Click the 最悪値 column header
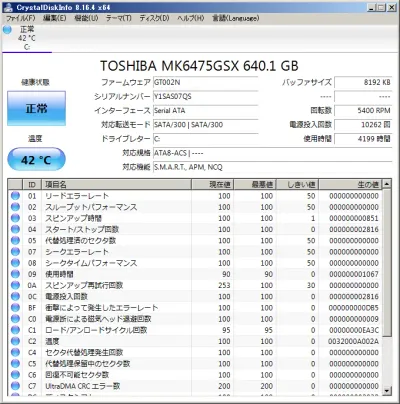This screenshot has height=404, width=400. click(255, 184)
